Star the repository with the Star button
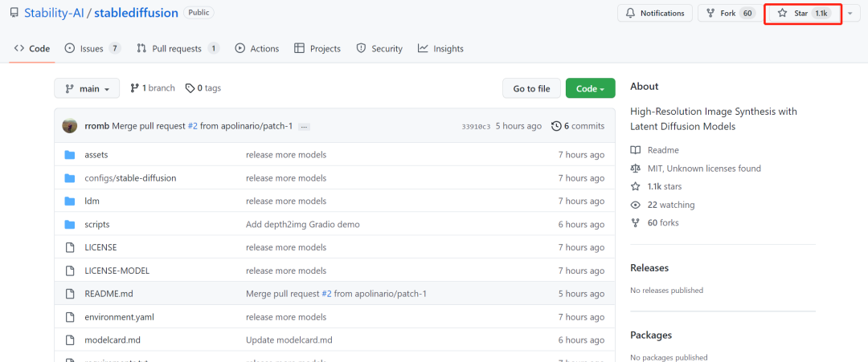Viewport: 868px width, 362px height. pyautogui.click(x=802, y=14)
